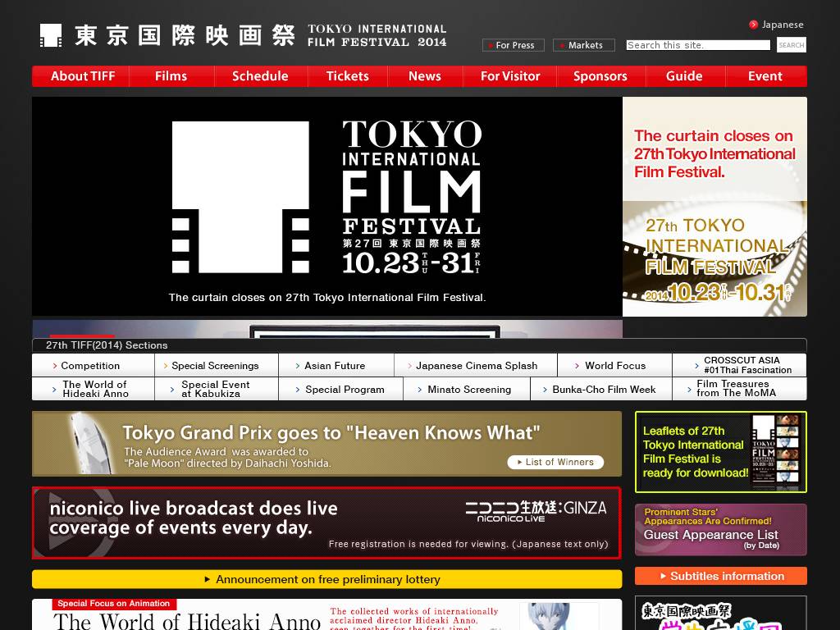Click the Tokyo International Film Festival header logo
Screen dimensions: 840x630
(243, 35)
